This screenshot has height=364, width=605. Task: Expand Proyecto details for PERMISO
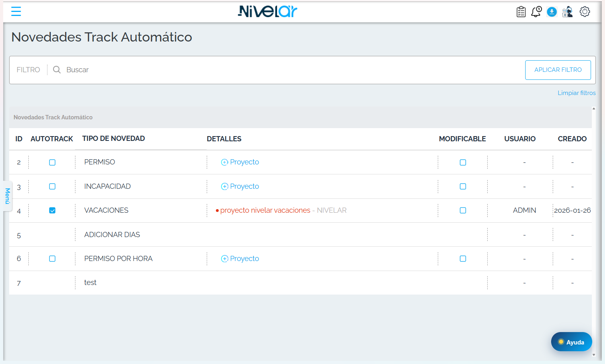point(240,162)
